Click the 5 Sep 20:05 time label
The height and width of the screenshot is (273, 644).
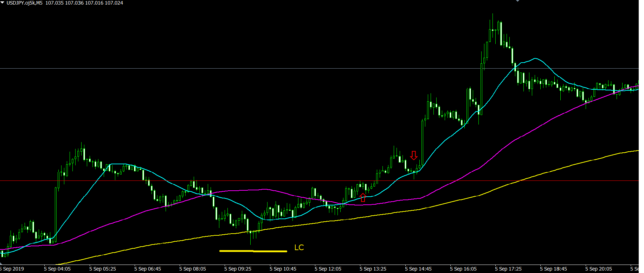point(599,269)
